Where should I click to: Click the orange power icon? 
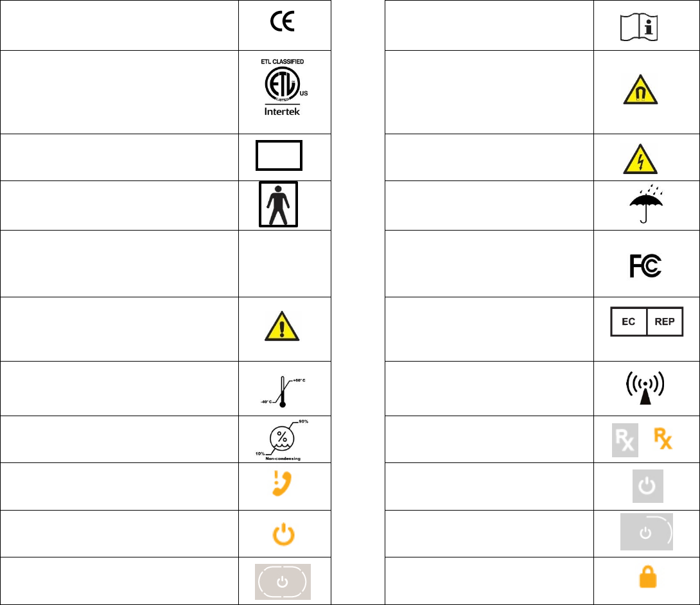coord(278,533)
